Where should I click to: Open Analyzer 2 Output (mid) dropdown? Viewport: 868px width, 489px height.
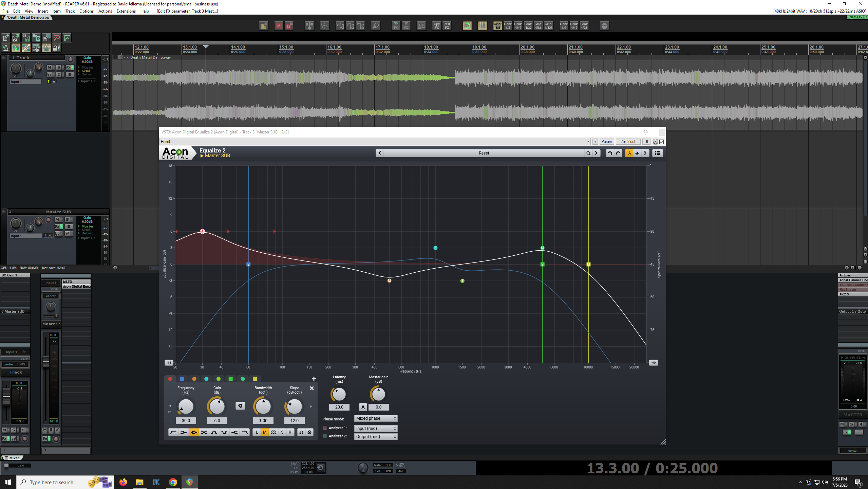click(376, 437)
